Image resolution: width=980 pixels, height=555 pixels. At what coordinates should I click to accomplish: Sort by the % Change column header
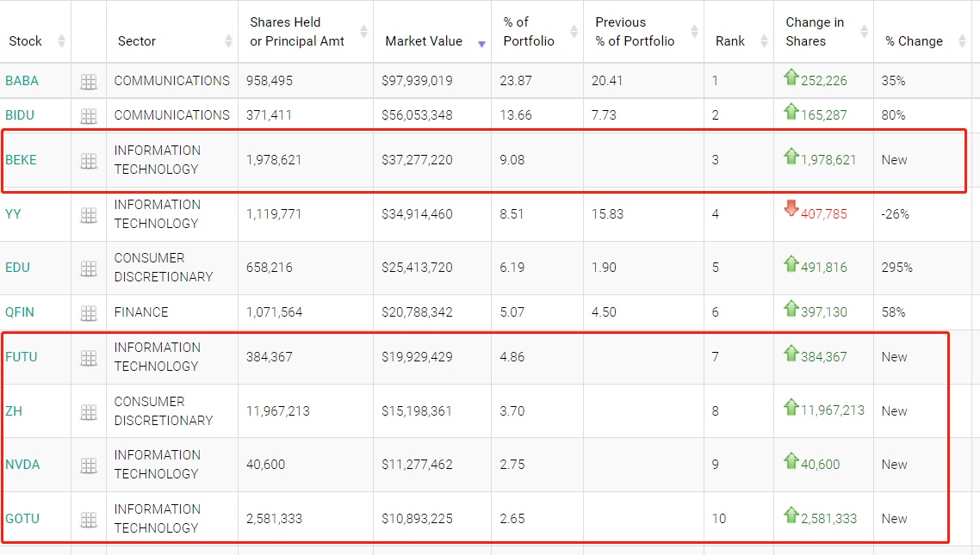pos(914,41)
